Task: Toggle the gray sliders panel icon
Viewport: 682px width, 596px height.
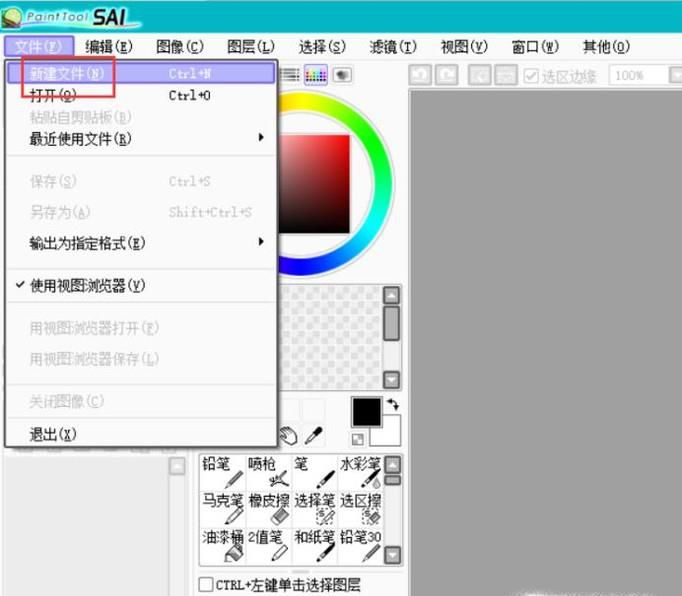Action: pyautogui.click(x=290, y=75)
